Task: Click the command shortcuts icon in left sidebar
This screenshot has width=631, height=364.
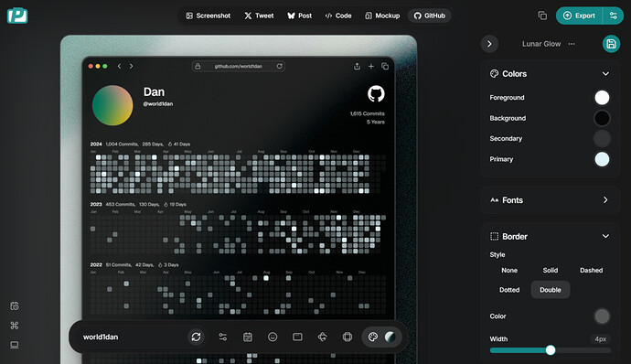Action: click(15, 326)
